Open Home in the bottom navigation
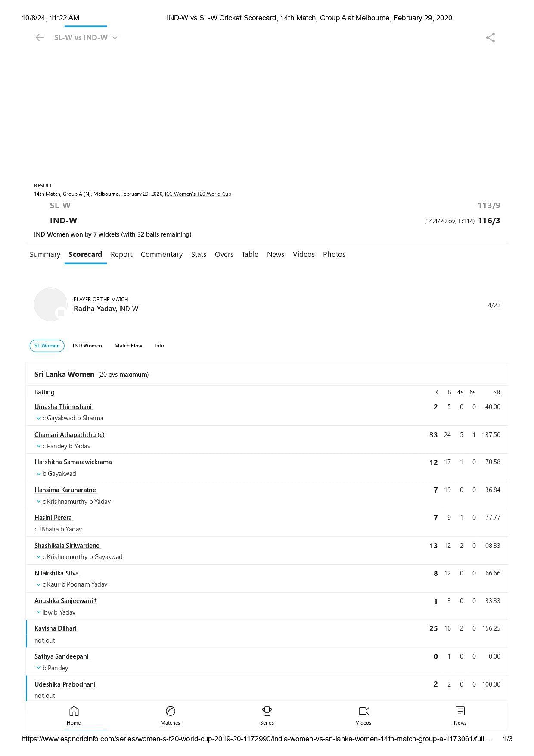Screen dimensions: 534x756 click(x=74, y=715)
